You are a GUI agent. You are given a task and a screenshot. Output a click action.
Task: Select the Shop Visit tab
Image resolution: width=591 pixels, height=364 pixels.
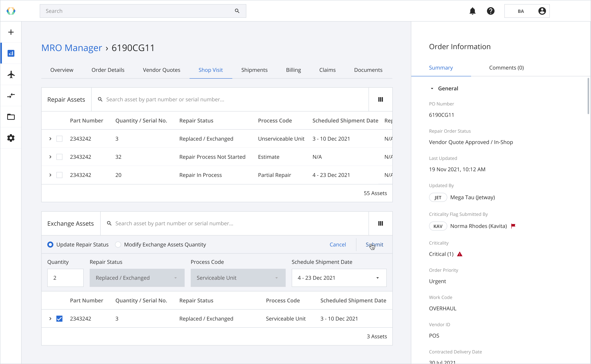pyautogui.click(x=211, y=70)
